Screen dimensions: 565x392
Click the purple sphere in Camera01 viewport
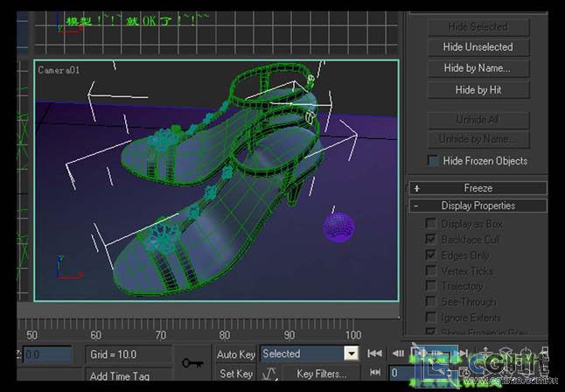point(338,227)
